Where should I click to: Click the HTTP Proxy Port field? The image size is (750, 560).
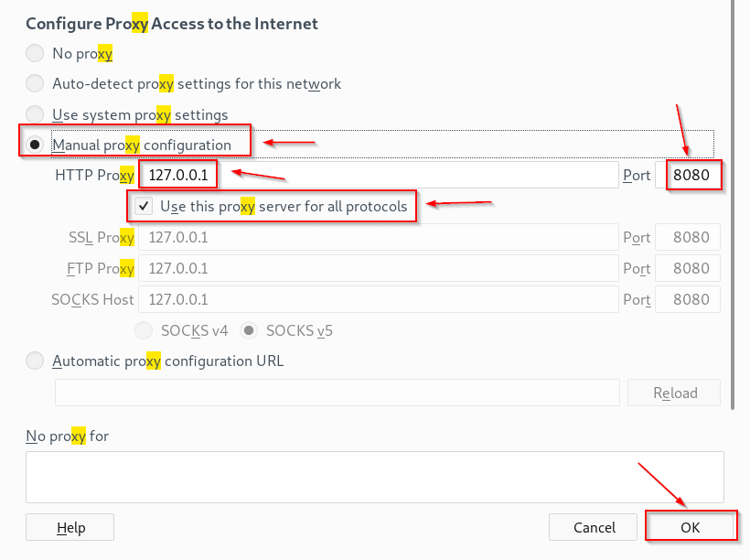click(x=688, y=175)
